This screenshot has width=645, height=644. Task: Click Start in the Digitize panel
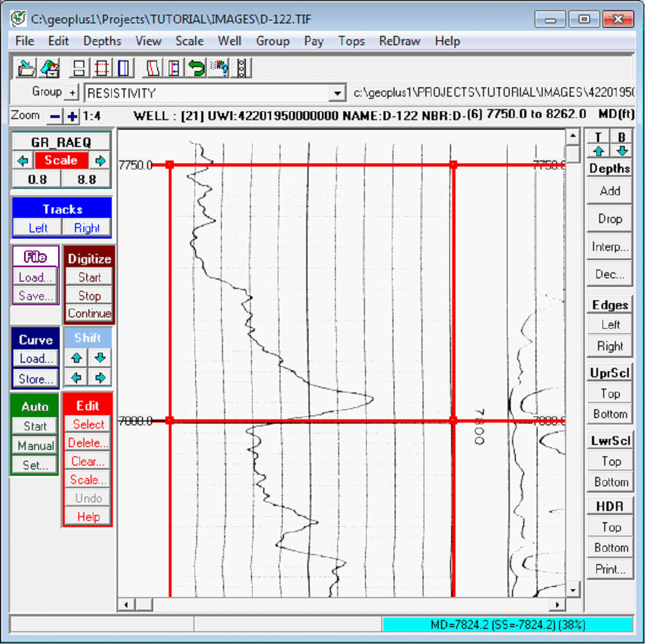pos(89,277)
